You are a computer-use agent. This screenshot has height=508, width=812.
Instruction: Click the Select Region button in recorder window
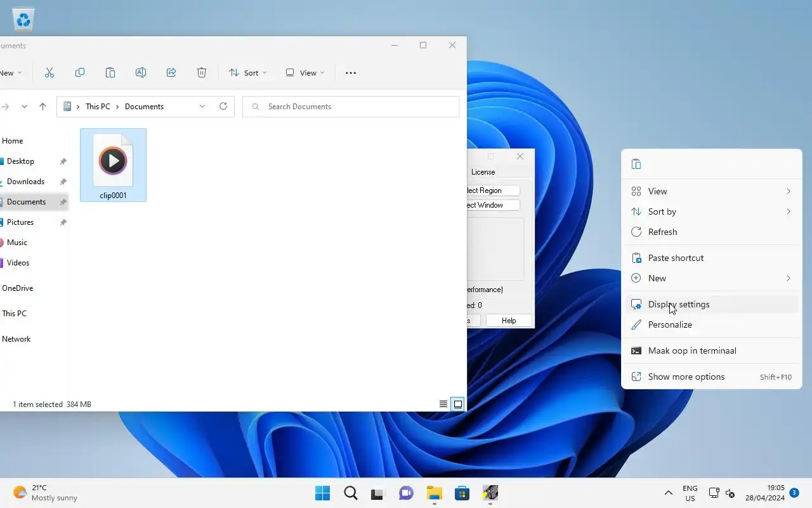[493, 190]
